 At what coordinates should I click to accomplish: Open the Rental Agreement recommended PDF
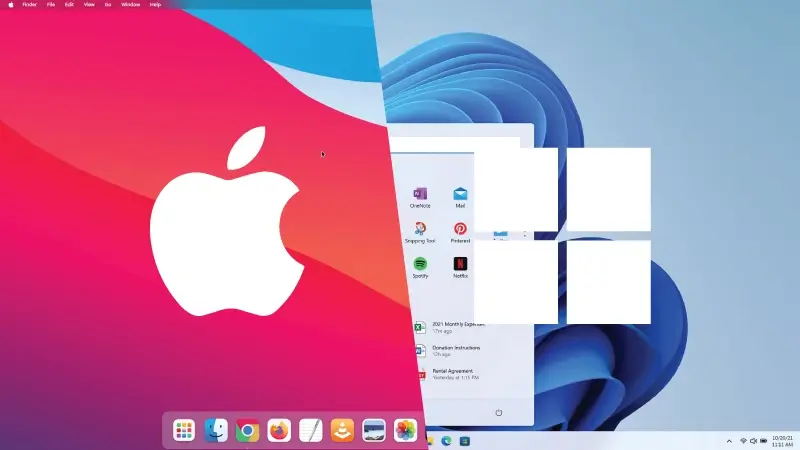448,374
